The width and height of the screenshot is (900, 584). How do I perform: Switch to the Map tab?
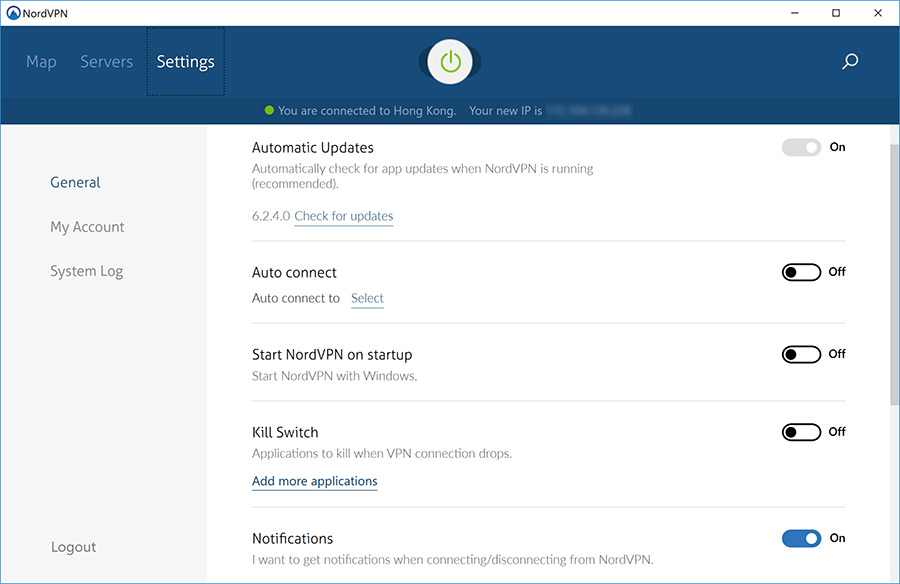coord(41,61)
